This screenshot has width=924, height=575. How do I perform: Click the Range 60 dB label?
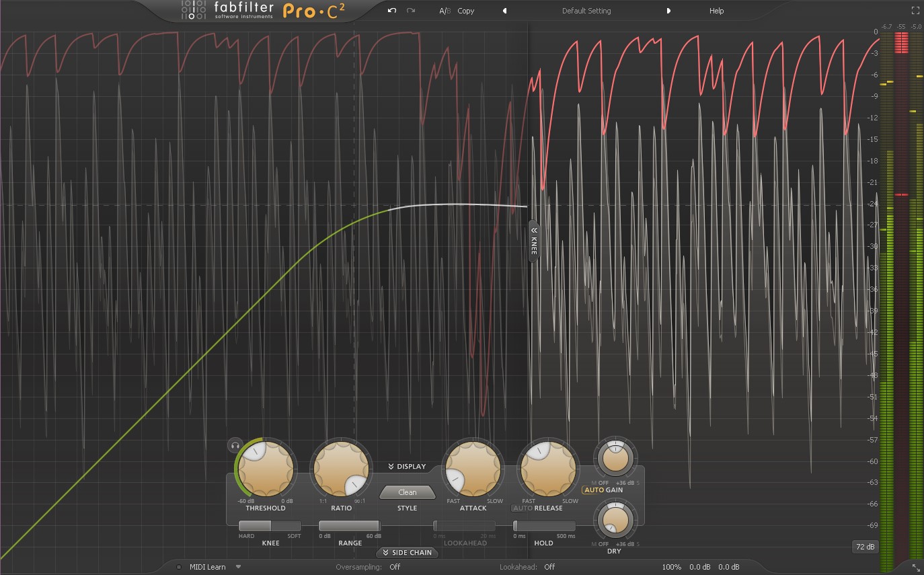coord(373,536)
